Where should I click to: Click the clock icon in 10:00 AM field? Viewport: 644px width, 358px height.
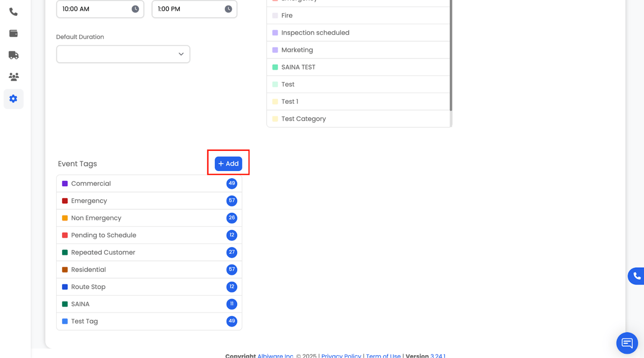[x=135, y=9]
